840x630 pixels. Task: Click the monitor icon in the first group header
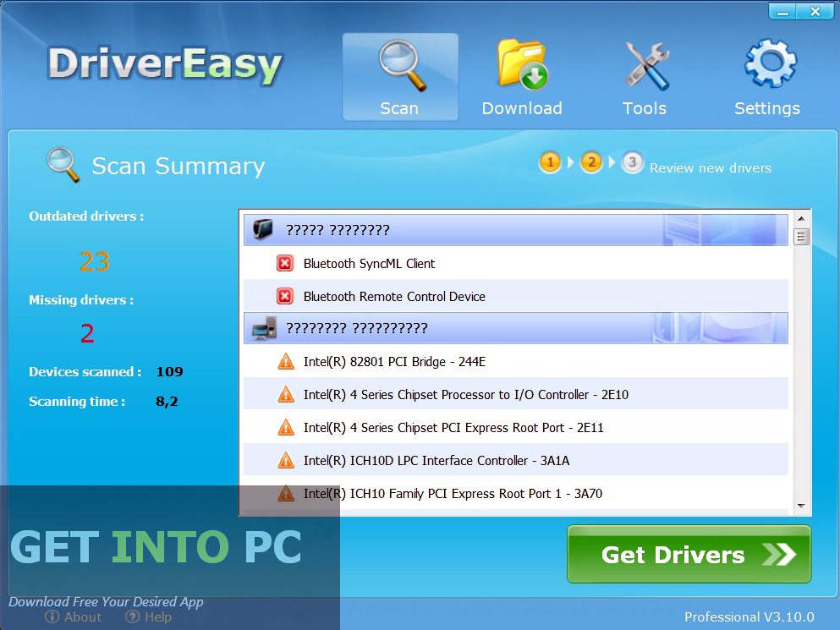[263, 229]
